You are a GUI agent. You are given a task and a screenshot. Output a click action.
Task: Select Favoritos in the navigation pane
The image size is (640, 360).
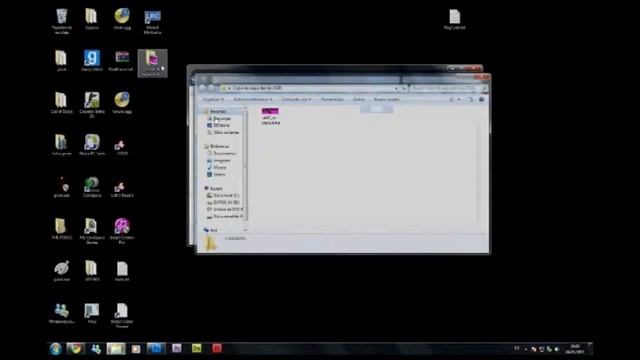[x=218, y=111]
